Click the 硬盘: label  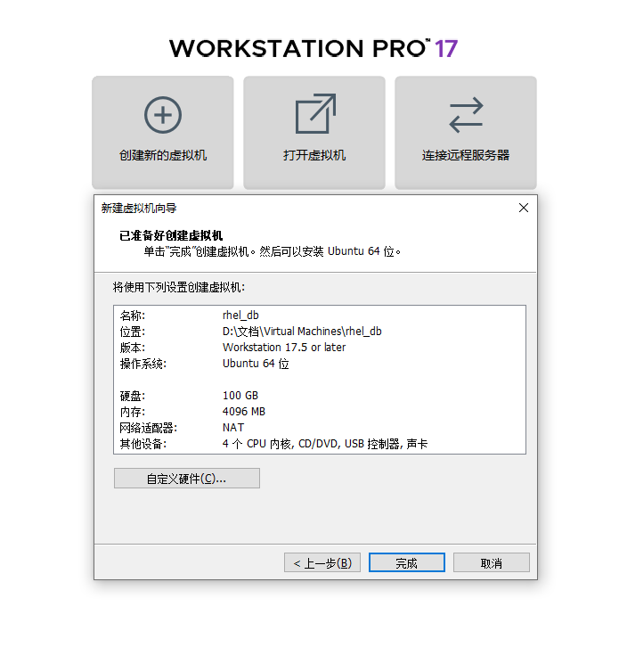(x=133, y=396)
